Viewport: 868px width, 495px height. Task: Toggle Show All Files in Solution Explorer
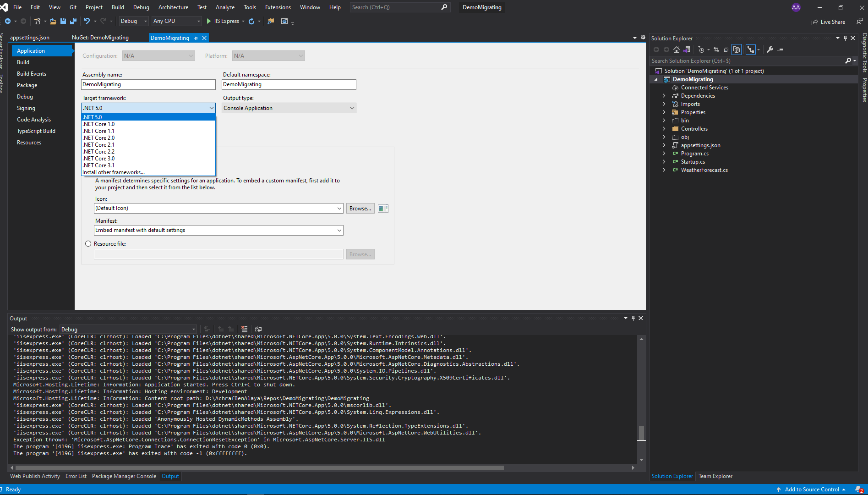pyautogui.click(x=737, y=49)
